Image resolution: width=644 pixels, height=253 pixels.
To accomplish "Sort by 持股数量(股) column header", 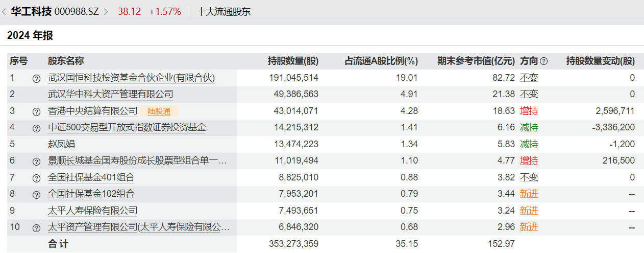I will coord(293,61).
